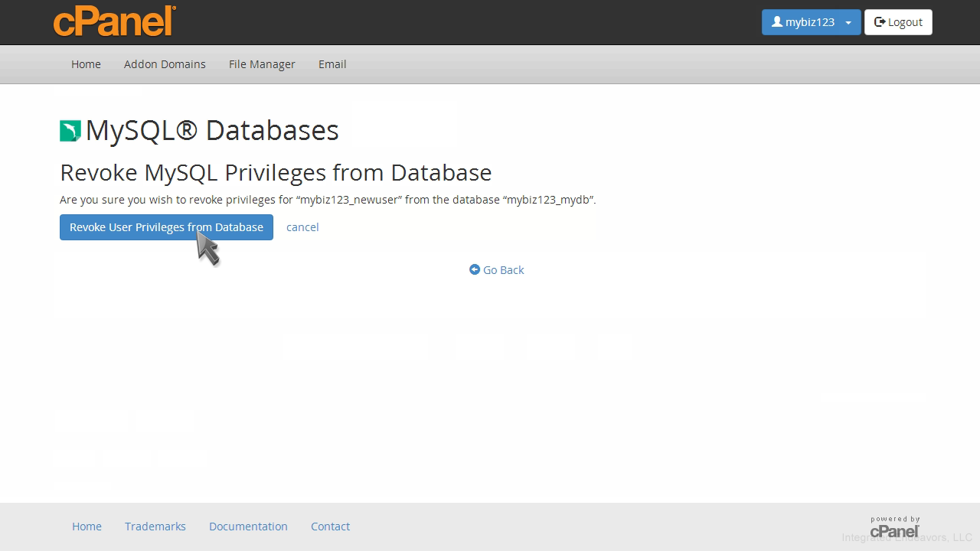Click the Go Back link

point(503,270)
